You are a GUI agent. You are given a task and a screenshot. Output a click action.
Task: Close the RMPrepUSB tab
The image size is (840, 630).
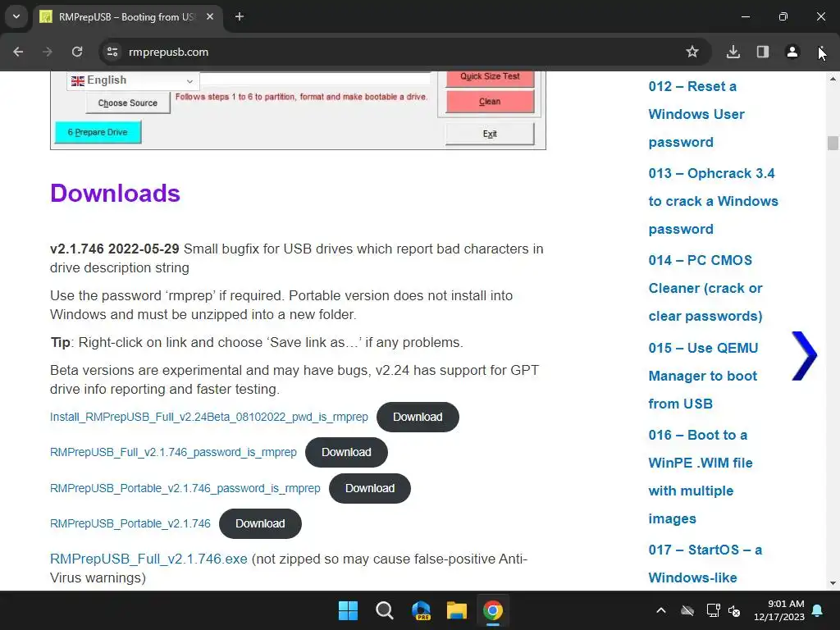click(x=210, y=16)
